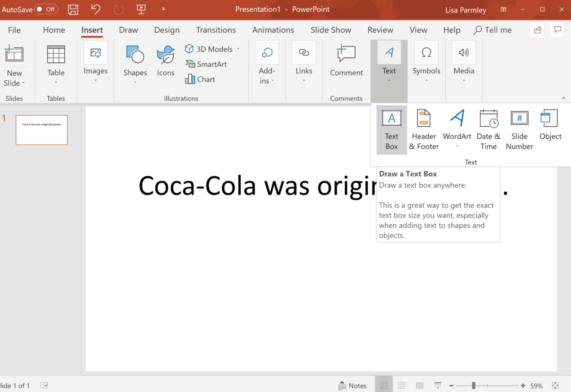Collapse the ribbon with the chevron
The image size is (571, 392).
(563, 98)
